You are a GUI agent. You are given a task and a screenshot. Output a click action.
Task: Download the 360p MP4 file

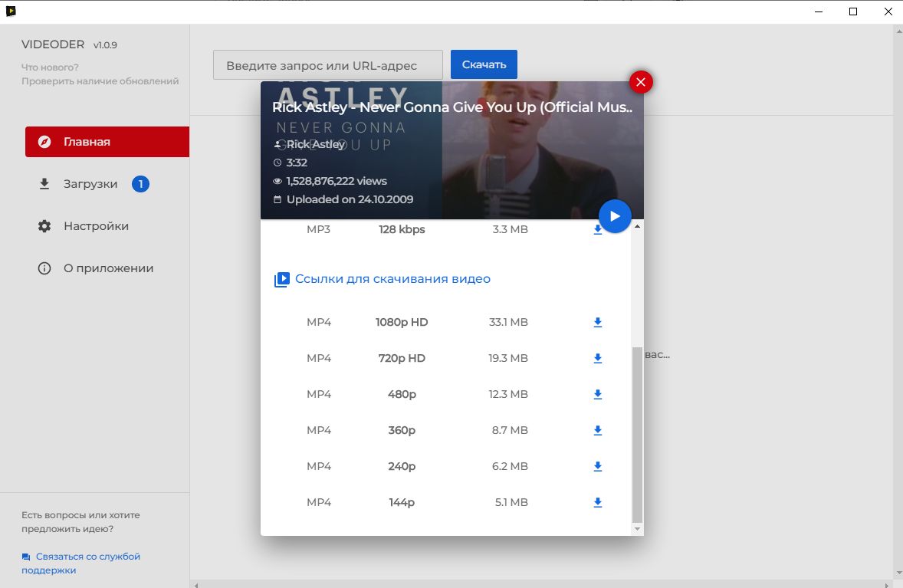point(598,431)
